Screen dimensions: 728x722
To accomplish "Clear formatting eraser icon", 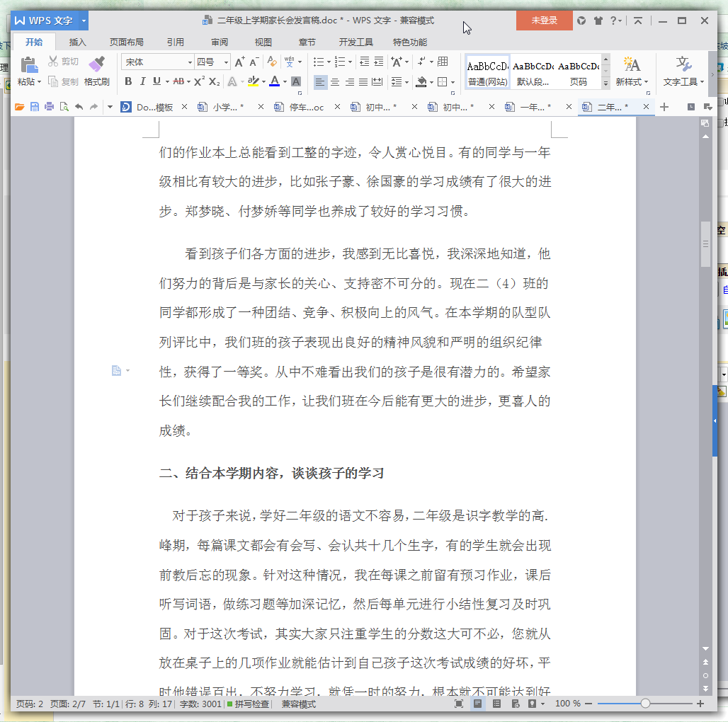I will (x=272, y=62).
